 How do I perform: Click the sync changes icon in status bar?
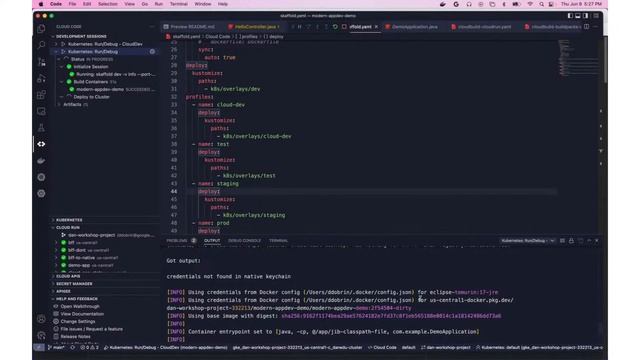73,347
